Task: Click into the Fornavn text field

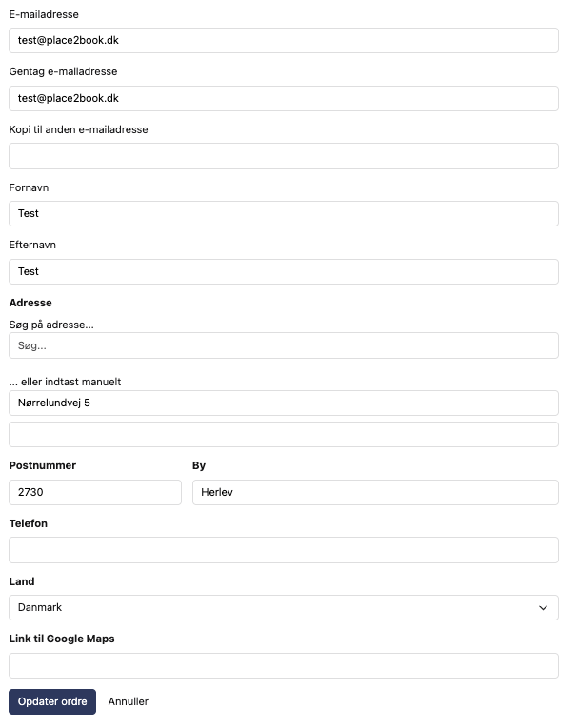Action: [x=283, y=213]
